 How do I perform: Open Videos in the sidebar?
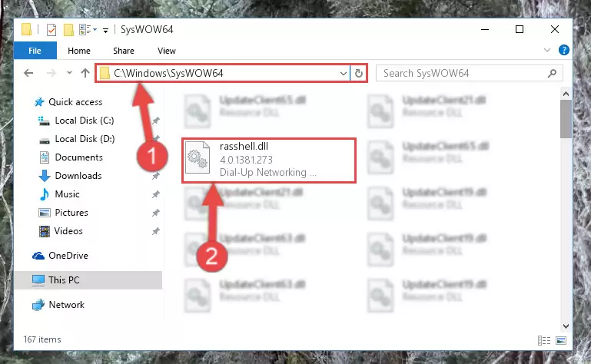pos(68,231)
